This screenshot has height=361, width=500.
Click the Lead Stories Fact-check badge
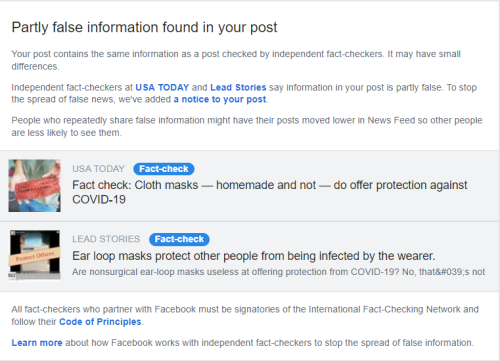[179, 239]
